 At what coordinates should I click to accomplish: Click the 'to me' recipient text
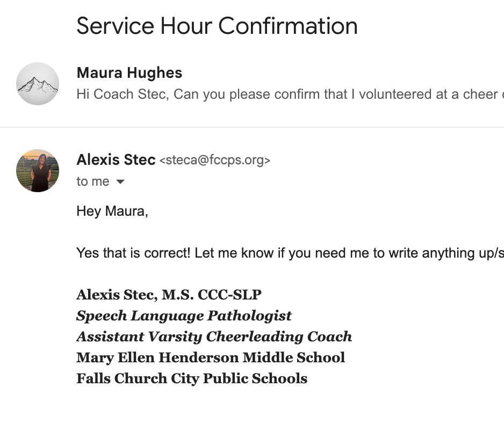coord(93,182)
